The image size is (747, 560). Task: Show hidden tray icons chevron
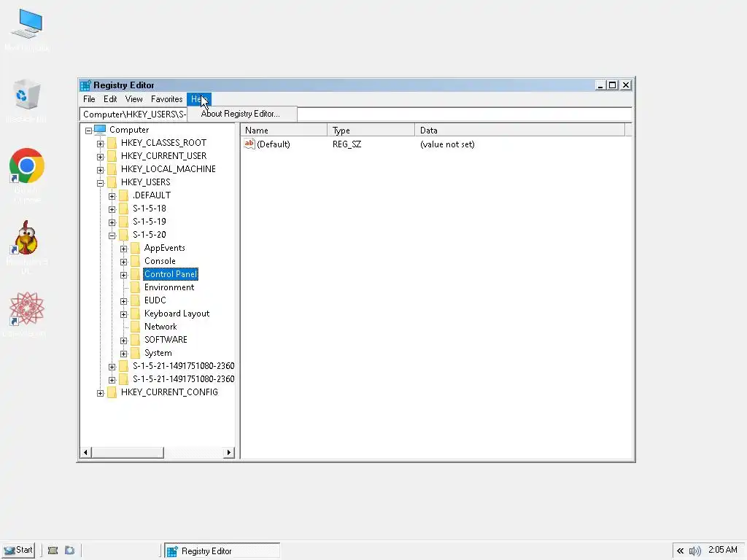(x=681, y=551)
